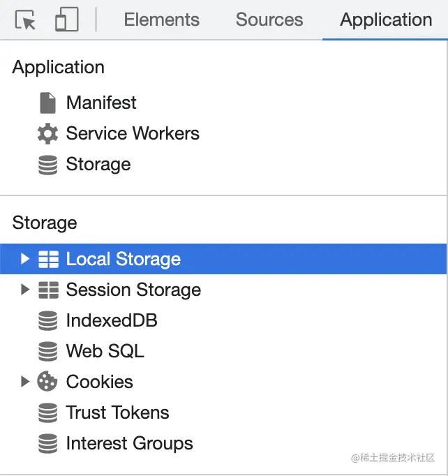Image resolution: width=448 pixels, height=476 pixels.
Task: Click the Manifest file icon
Action: (47, 103)
